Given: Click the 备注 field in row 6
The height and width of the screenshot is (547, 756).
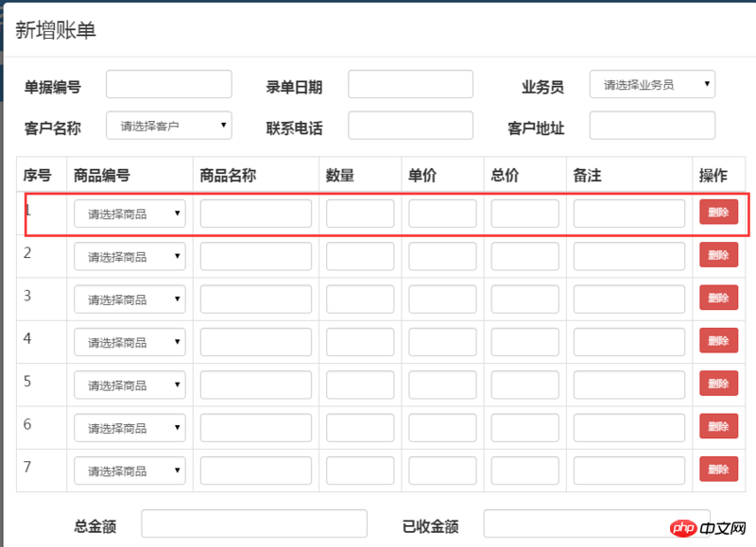Looking at the screenshot, I should click(x=628, y=428).
